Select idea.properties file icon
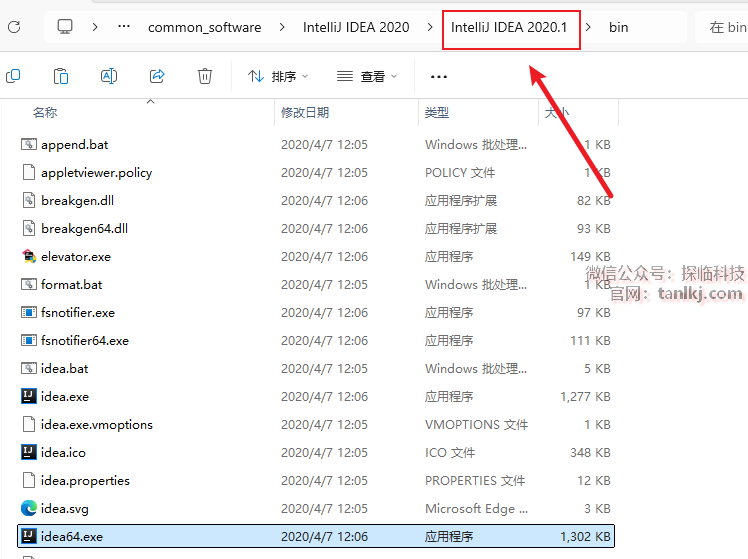Screen dimensions: 748x559 29,480
